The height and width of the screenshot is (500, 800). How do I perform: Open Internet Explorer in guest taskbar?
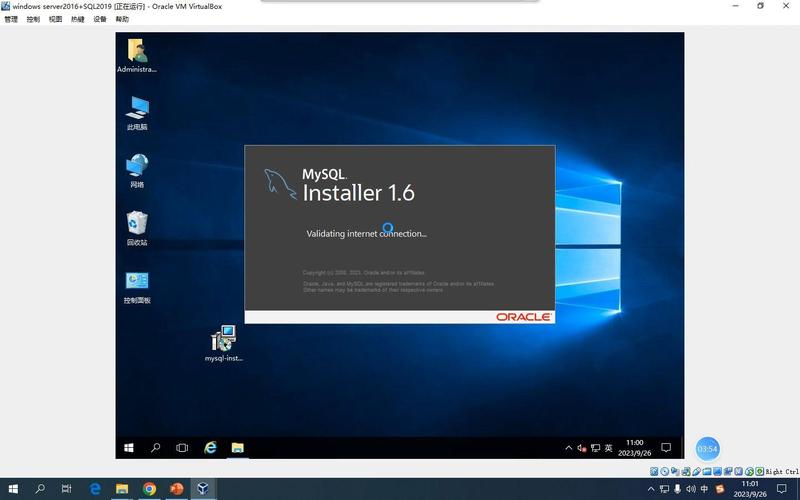point(210,448)
